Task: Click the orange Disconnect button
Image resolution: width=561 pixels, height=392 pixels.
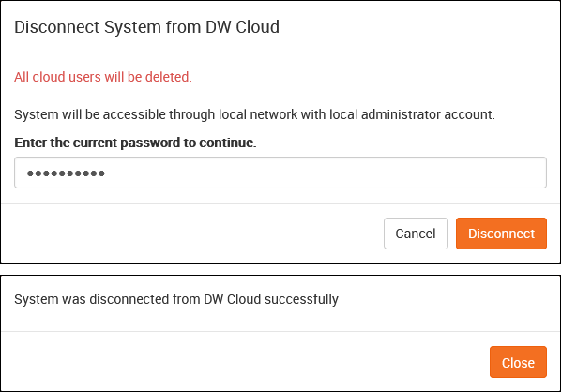Action: (501, 234)
